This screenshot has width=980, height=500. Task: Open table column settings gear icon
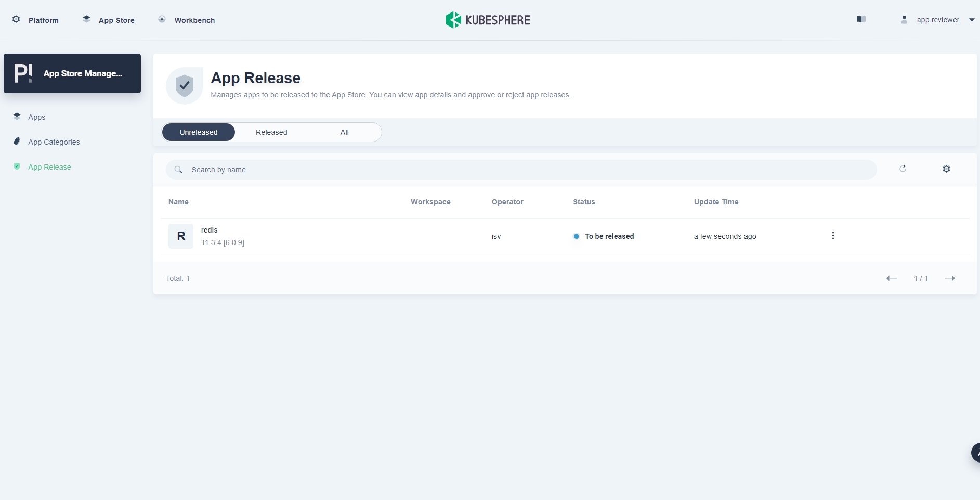pos(946,169)
